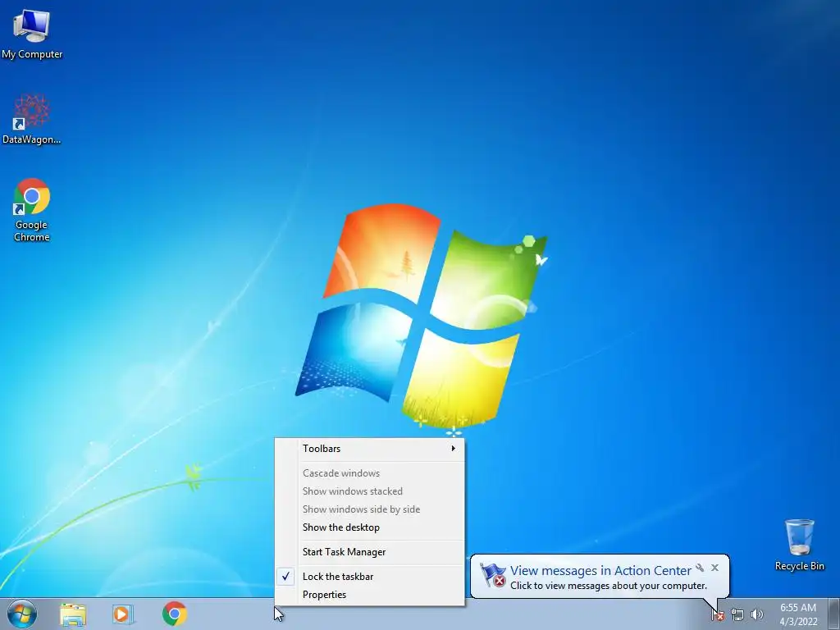Open the Windows Start orb
The width and height of the screenshot is (840, 630).
[22, 614]
